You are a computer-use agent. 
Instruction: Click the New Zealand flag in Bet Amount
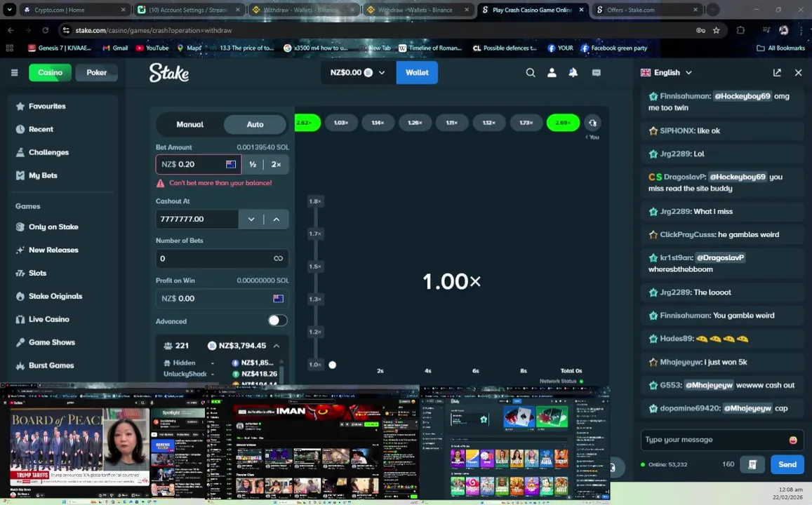coord(230,164)
